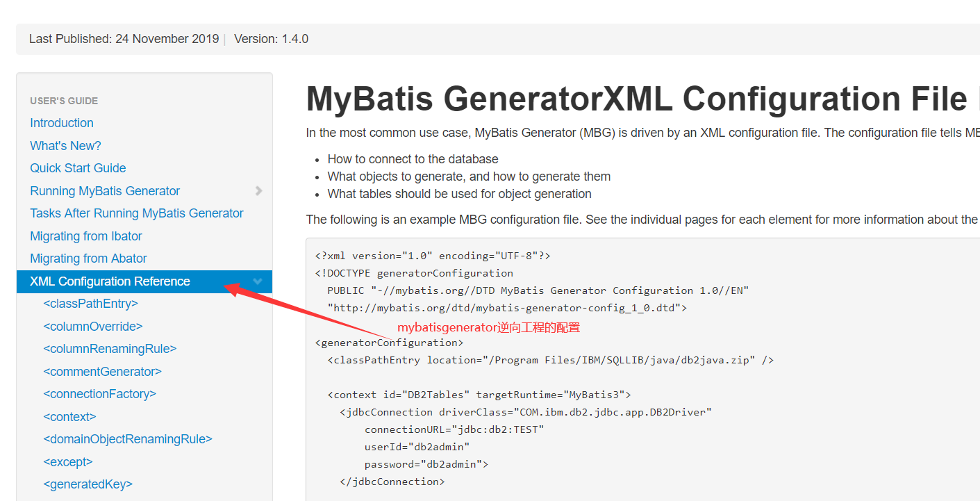Open the <domainObjectRenamingRule> reference
The width and height of the screenshot is (980, 501).
pos(128,439)
